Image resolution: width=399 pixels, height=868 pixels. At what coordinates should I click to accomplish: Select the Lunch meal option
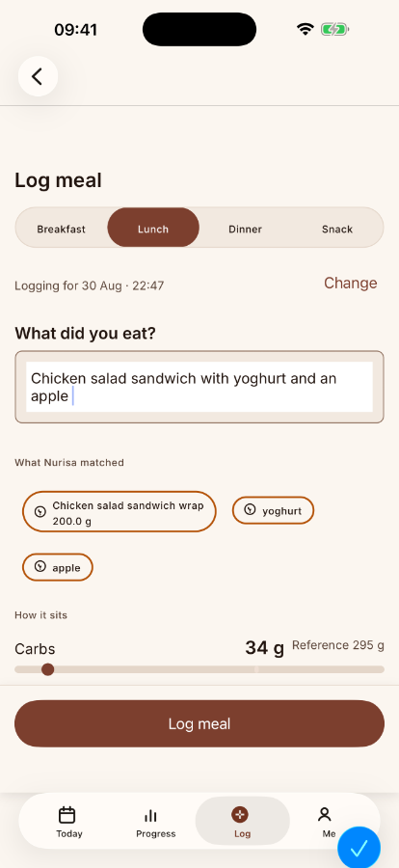pyautogui.click(x=153, y=228)
